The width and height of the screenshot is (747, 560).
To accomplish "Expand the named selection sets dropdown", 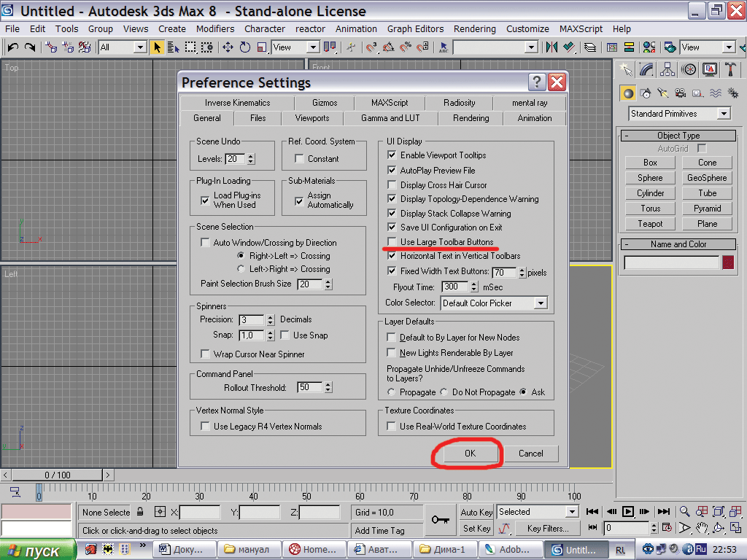I will (531, 47).
